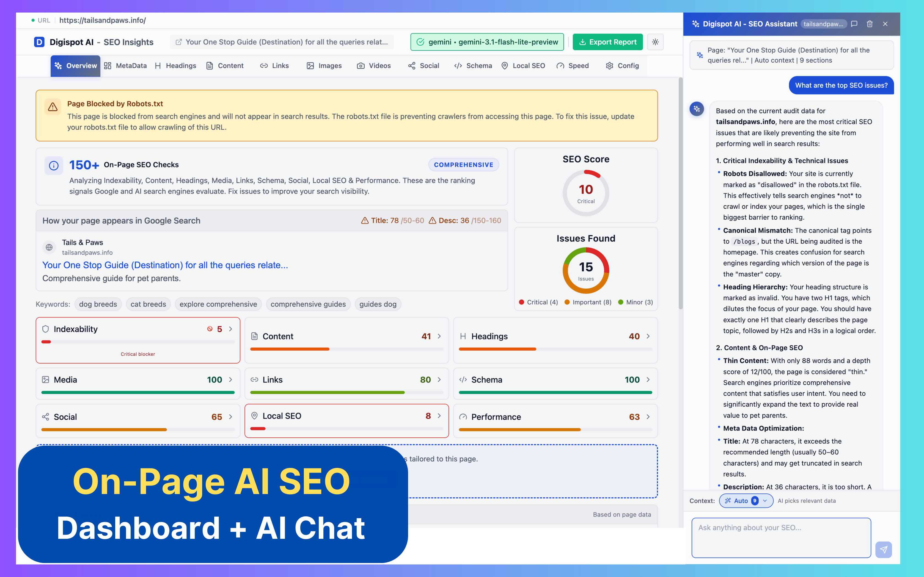Delete the conversation using trash icon
924x577 pixels.
click(x=870, y=24)
